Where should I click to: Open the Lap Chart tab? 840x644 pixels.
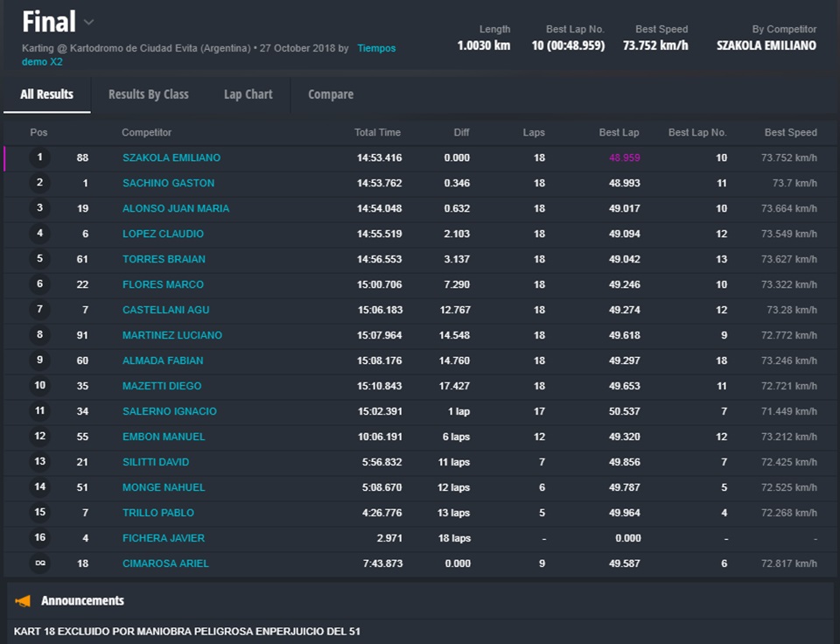point(248,94)
